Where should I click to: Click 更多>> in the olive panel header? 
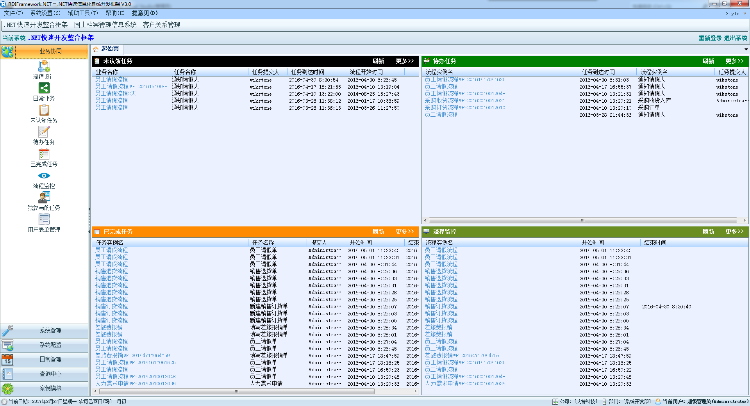point(734,231)
